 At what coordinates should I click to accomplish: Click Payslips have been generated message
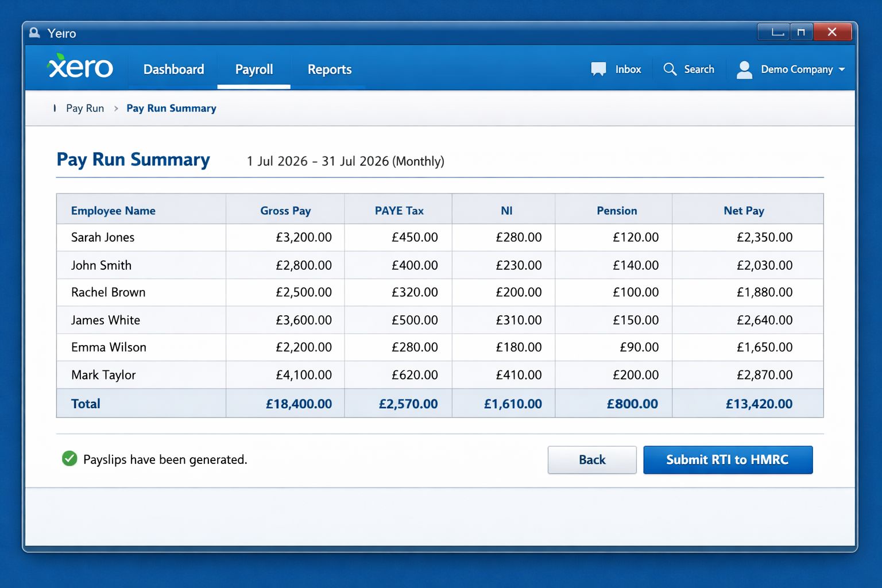[165, 459]
